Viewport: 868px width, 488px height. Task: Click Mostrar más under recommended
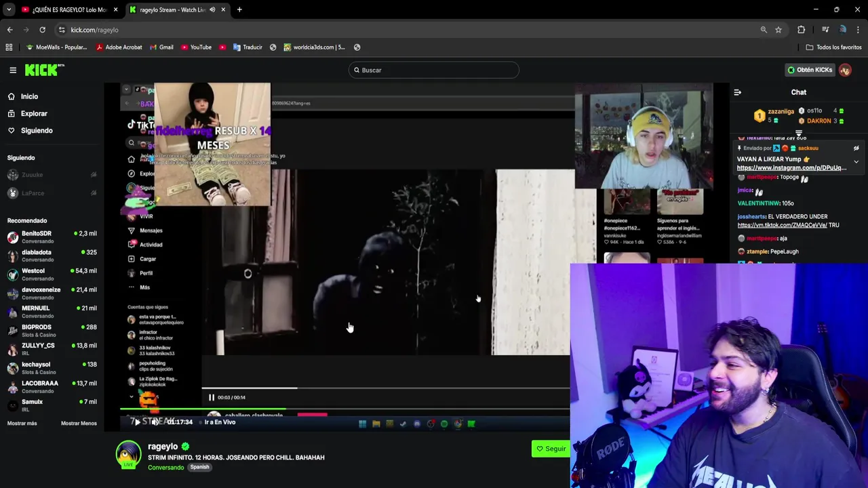[22, 423]
